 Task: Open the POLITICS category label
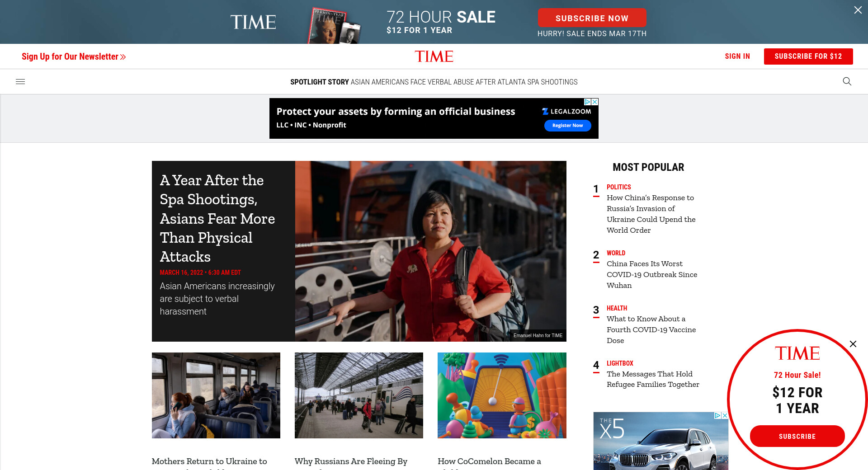coord(618,187)
